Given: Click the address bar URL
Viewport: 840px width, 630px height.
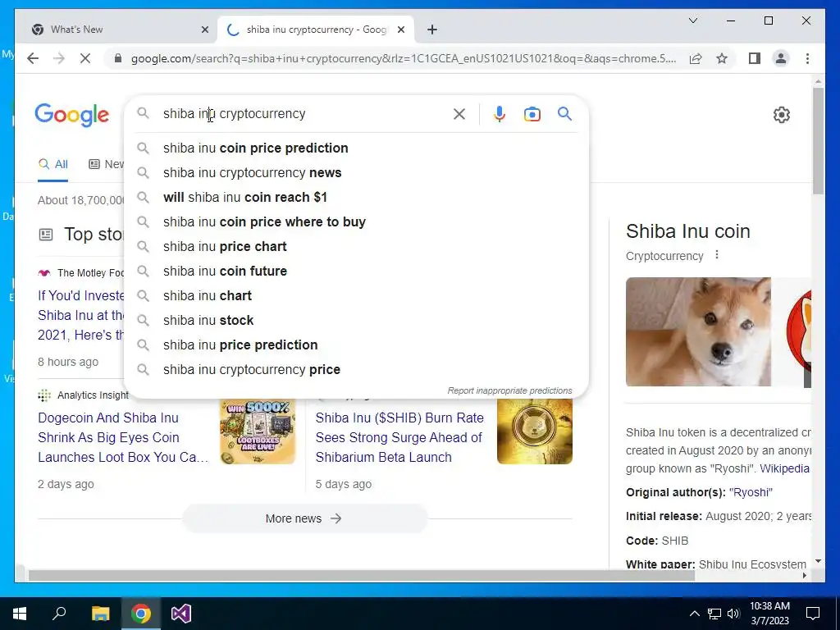Looking at the screenshot, I should [x=403, y=58].
